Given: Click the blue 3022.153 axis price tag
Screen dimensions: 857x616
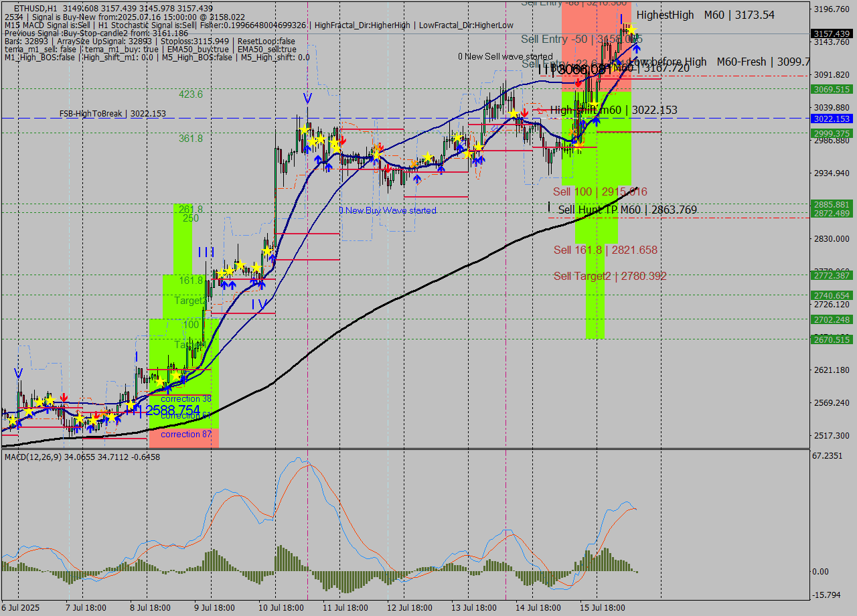Looking at the screenshot, I should click(832, 119).
